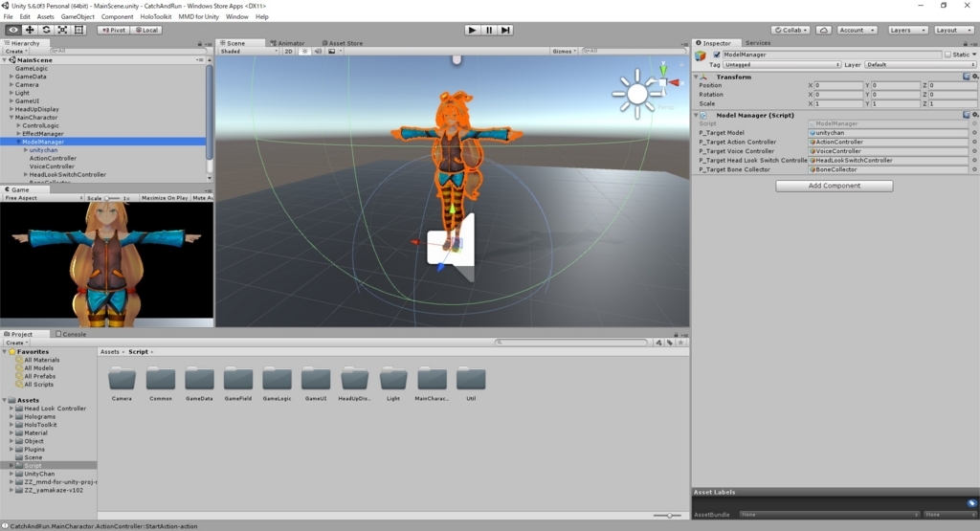Click the Step frame button

[x=505, y=30]
